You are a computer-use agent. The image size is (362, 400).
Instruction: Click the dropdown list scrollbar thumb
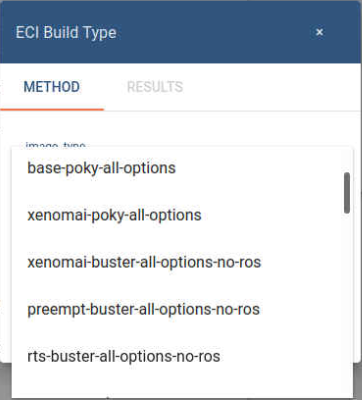(x=347, y=193)
